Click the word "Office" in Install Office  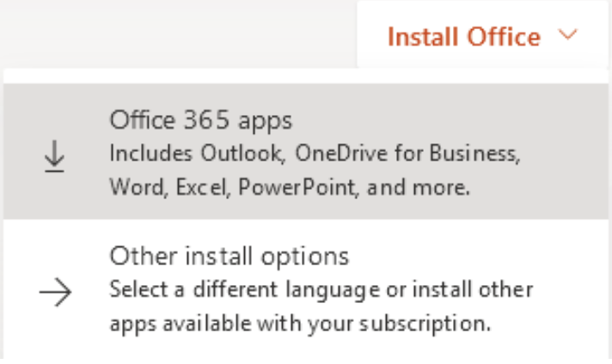pos(504,37)
